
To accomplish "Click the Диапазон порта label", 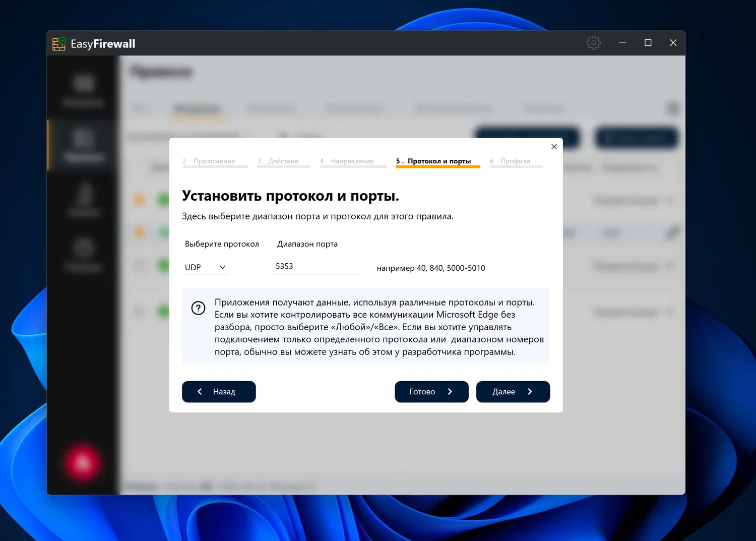I will [x=307, y=244].
